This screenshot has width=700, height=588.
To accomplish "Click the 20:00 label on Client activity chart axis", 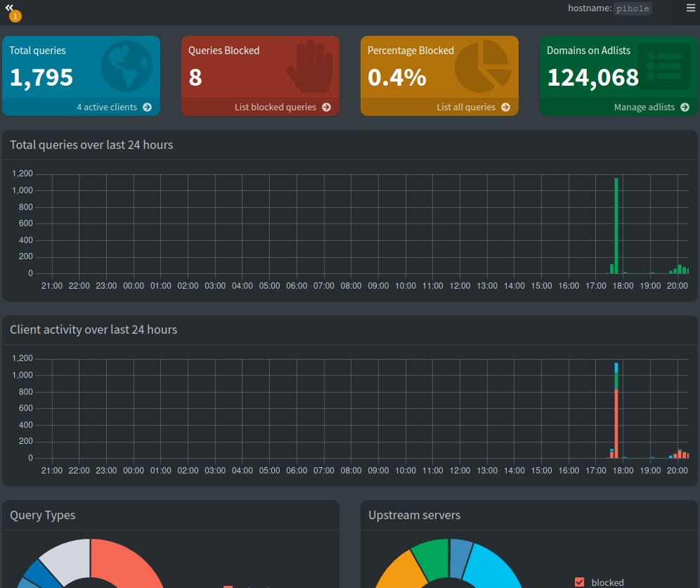I will (678, 471).
